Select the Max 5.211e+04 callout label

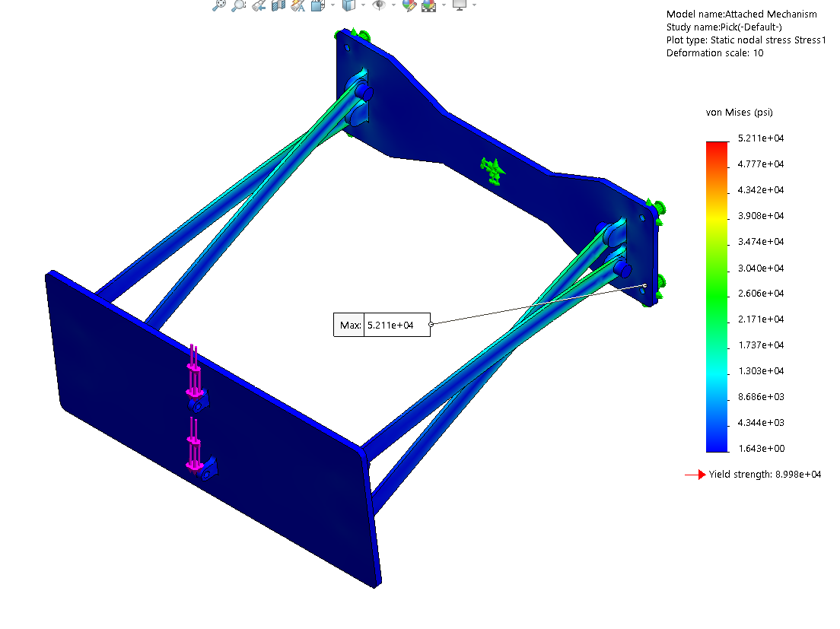pos(381,325)
